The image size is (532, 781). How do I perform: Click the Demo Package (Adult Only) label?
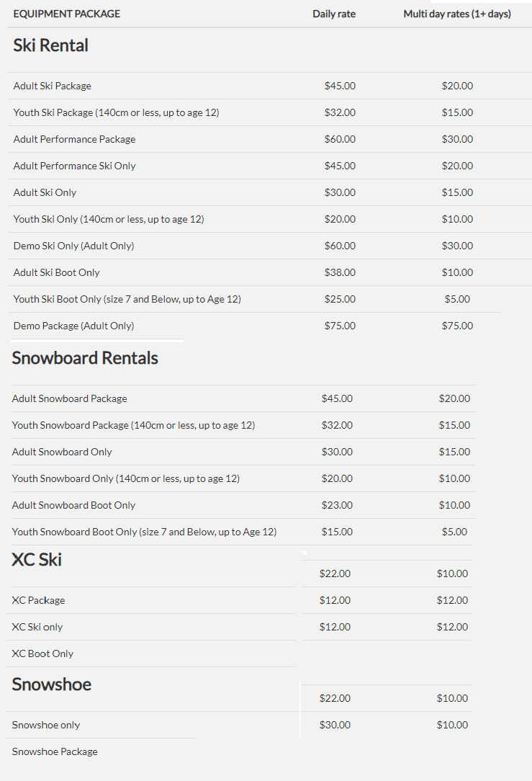(73, 326)
